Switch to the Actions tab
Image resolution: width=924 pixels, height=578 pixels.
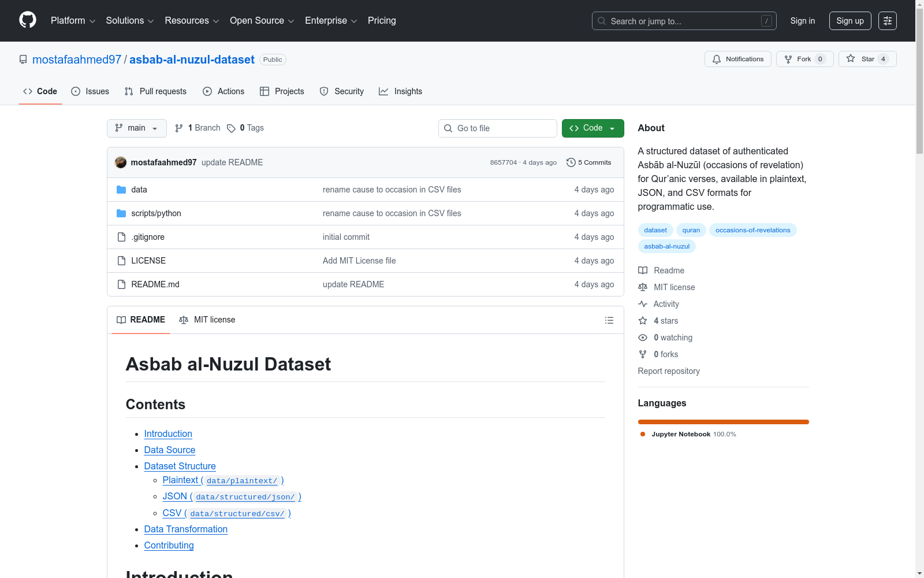[223, 91]
